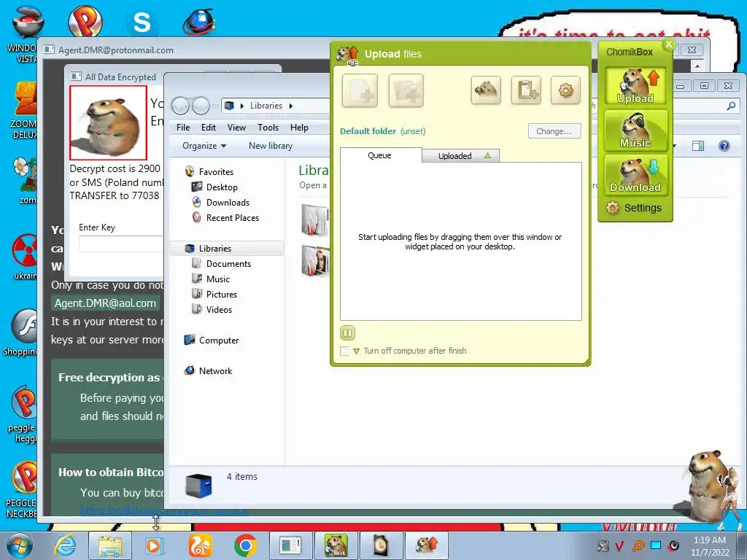Open Download section in ChomikBox widget
Image resolution: width=747 pixels, height=560 pixels.
point(635,175)
